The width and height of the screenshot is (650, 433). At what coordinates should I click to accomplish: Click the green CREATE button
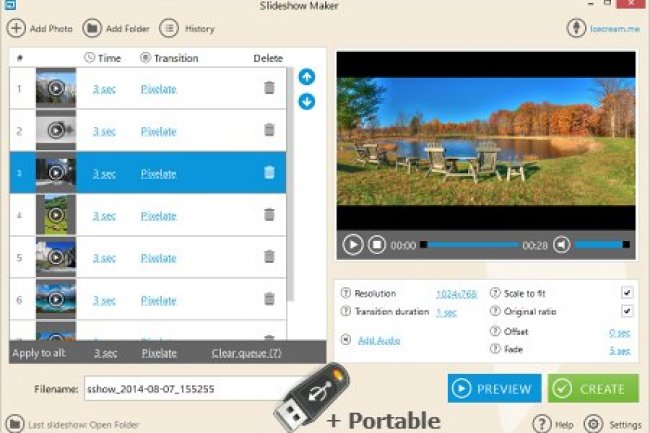[x=593, y=389]
